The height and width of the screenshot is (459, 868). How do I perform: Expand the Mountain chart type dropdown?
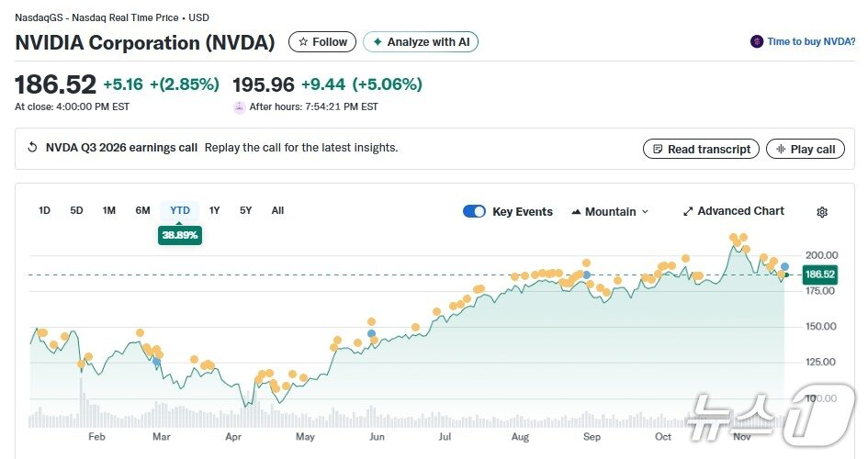(x=610, y=211)
